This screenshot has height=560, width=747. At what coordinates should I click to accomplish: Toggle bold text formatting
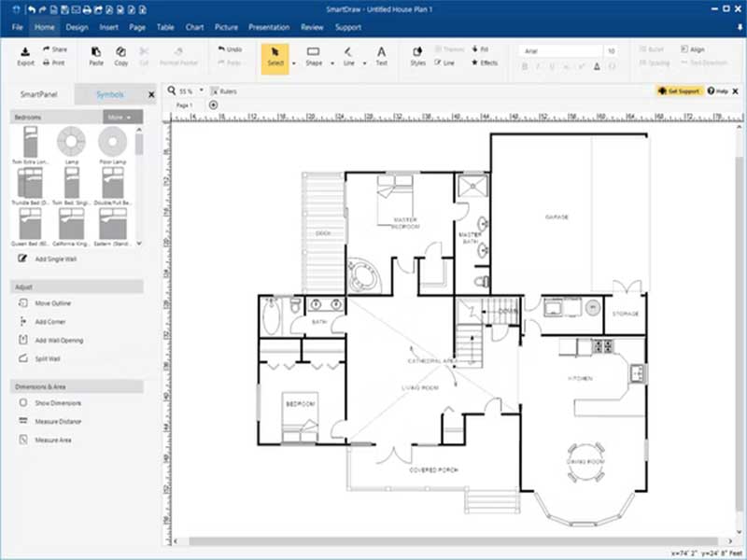[x=525, y=65]
